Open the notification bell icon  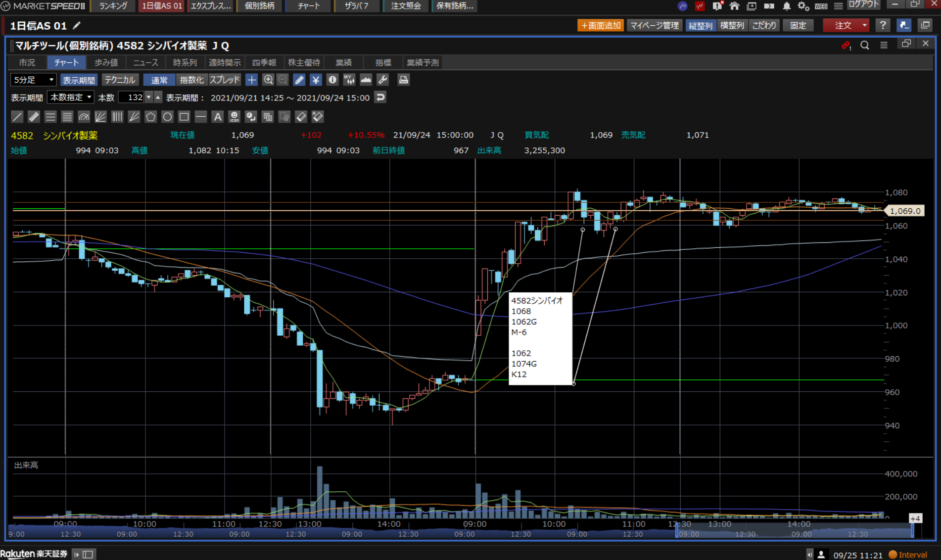(786, 6)
